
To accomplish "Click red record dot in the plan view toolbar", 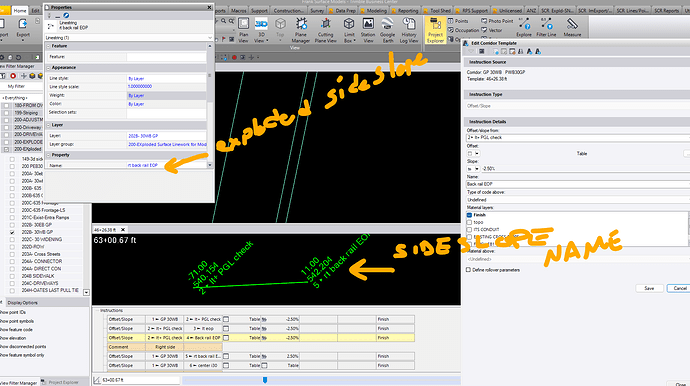I will [x=235, y=57].
